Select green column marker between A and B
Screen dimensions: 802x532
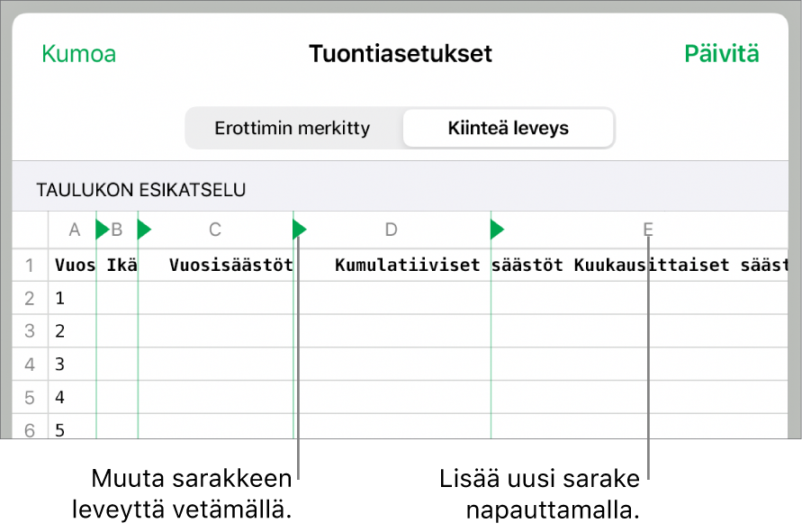[x=102, y=230]
